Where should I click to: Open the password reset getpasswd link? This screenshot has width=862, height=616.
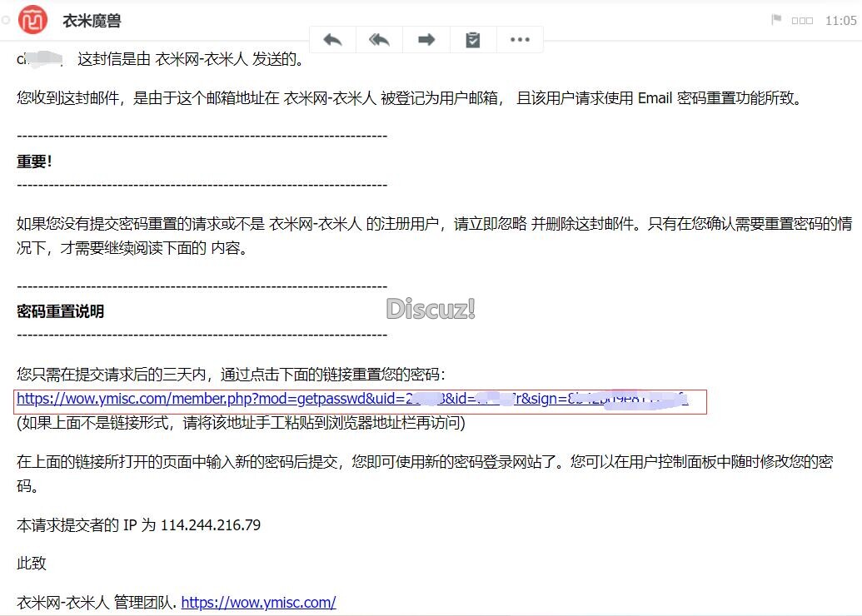351,399
